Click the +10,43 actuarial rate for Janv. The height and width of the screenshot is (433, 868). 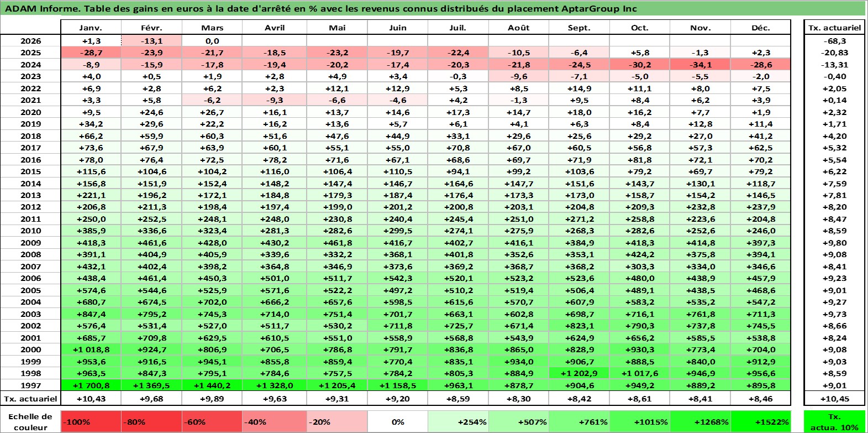click(x=91, y=398)
